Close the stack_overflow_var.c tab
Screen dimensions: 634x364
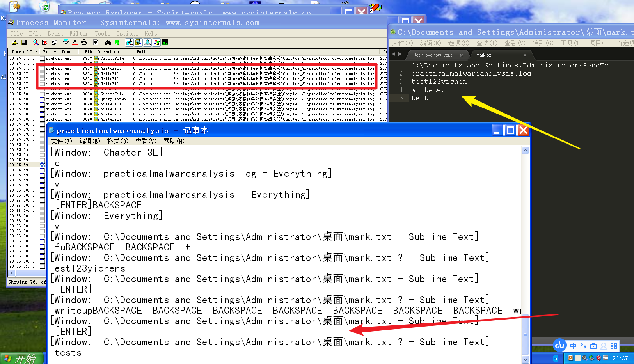click(461, 55)
